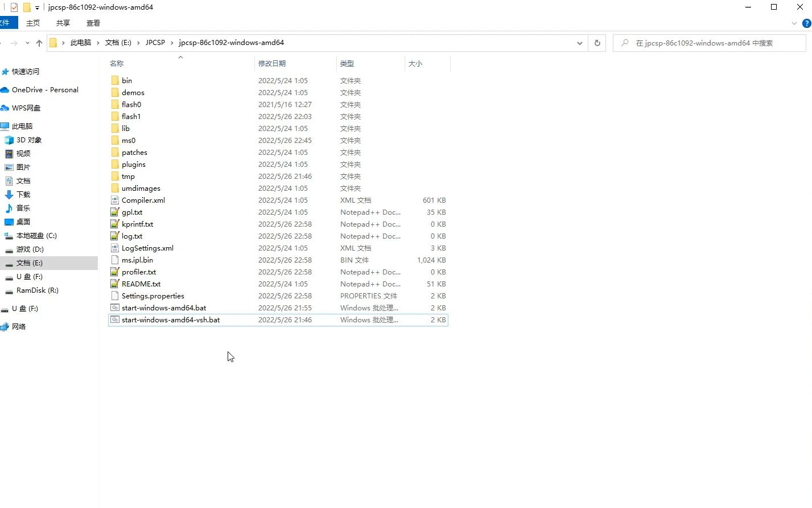Click the README.txt file icon
Screen dimensions: 812x508
115,284
